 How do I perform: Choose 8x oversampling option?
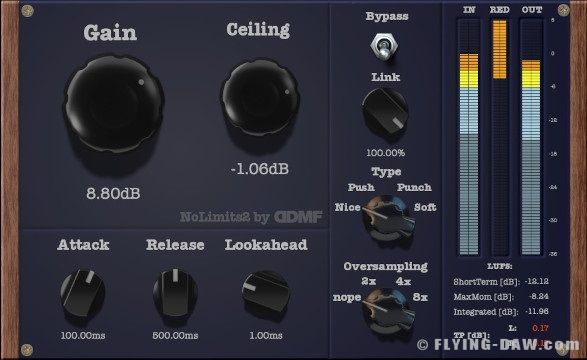click(420, 297)
